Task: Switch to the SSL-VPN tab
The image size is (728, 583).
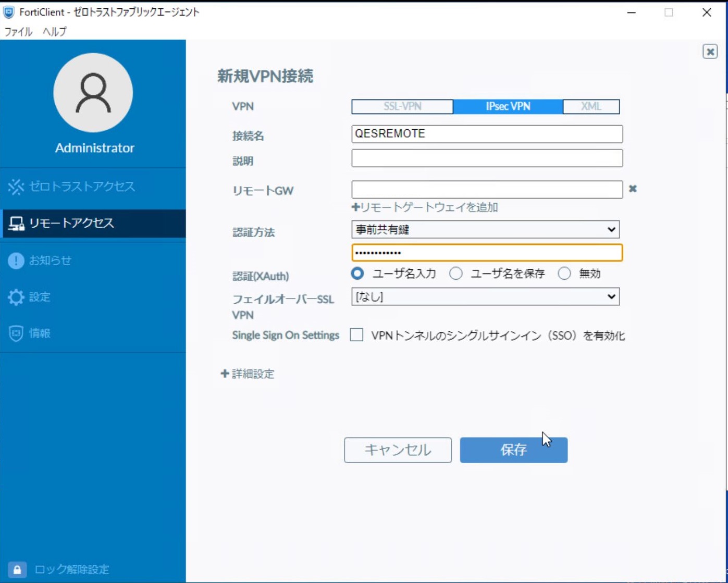Action: (402, 106)
